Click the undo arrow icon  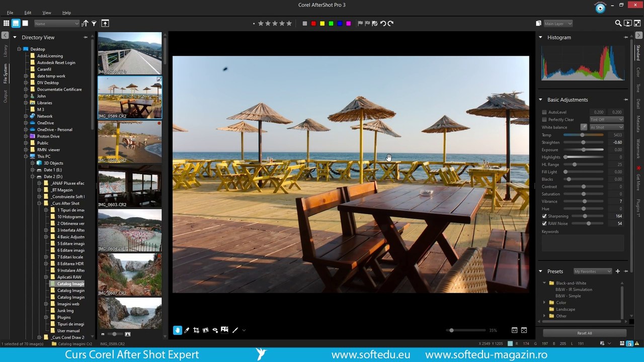[x=383, y=23]
